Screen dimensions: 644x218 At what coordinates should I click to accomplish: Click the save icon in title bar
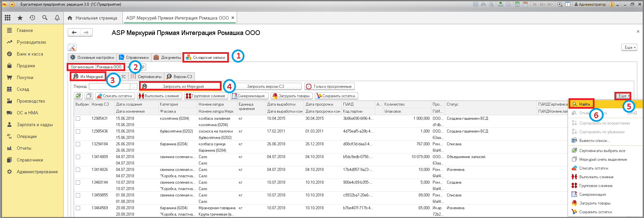[x=476, y=4]
